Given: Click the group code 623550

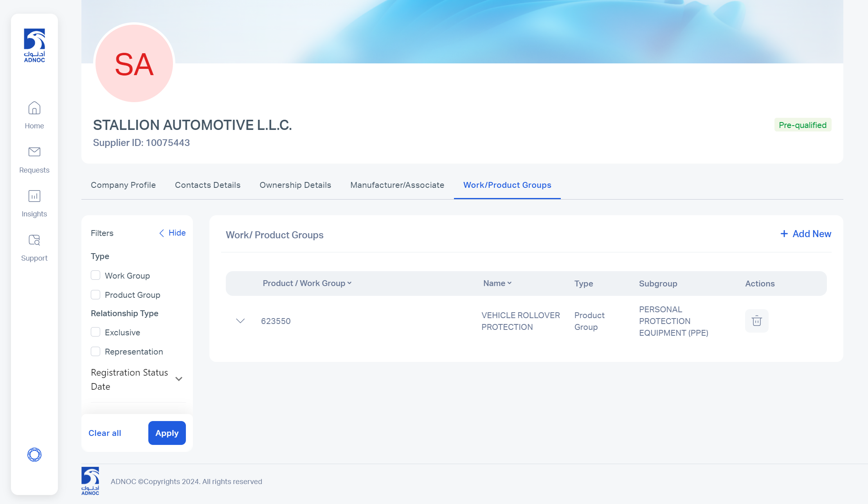Looking at the screenshot, I should point(276,321).
